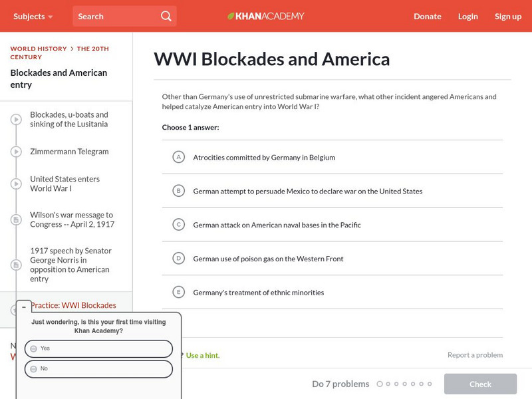Image resolution: width=532 pixels, height=399 pixels.
Task: Click the play icon for United States enters WWI
Action: [x=16, y=184]
